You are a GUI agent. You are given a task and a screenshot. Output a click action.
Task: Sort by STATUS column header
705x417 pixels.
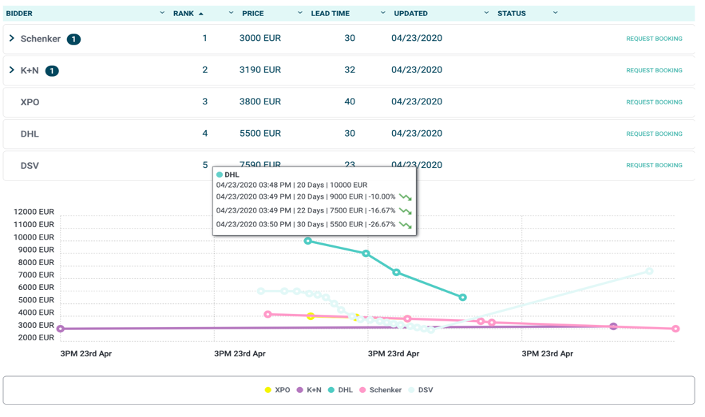[x=511, y=13]
